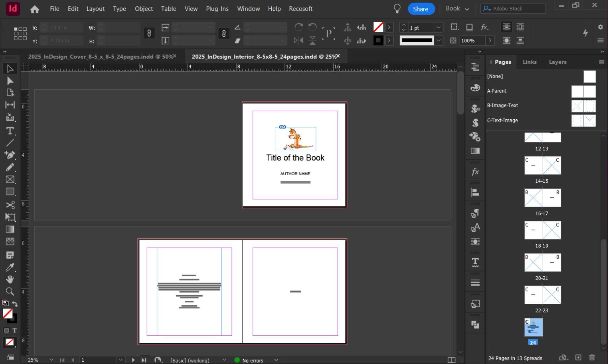The width and height of the screenshot is (608, 364).
Task: Open the Effects (fx) panel
Action: [475, 171]
